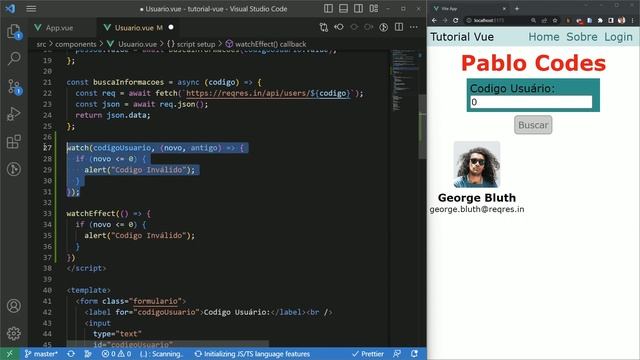Open a new browser tab
The image size is (640, 360).
coord(517,8)
